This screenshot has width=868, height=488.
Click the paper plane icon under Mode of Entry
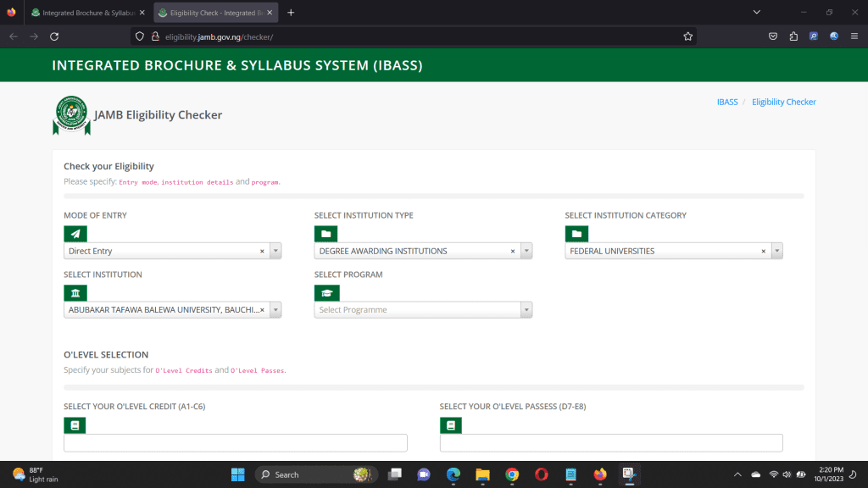tap(75, 234)
